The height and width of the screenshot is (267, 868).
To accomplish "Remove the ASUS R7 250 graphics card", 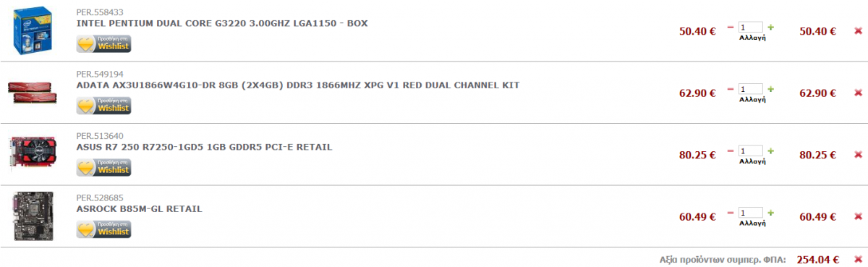I will pos(859,154).
